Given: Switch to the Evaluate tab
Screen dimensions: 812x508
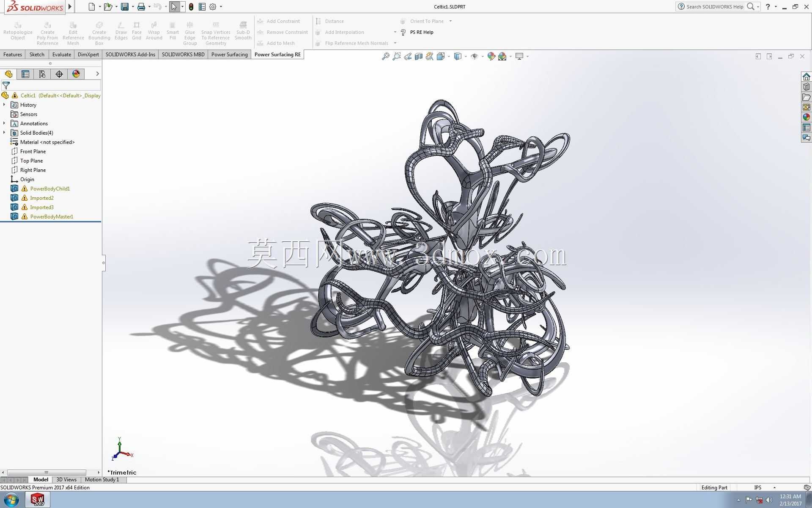Looking at the screenshot, I should point(62,55).
